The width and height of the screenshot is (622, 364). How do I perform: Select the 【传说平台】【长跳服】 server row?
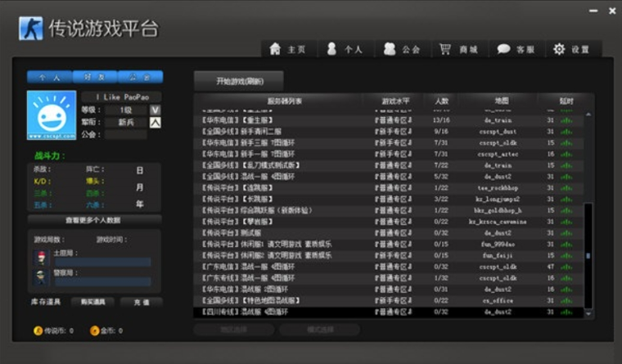pyautogui.click(x=389, y=199)
